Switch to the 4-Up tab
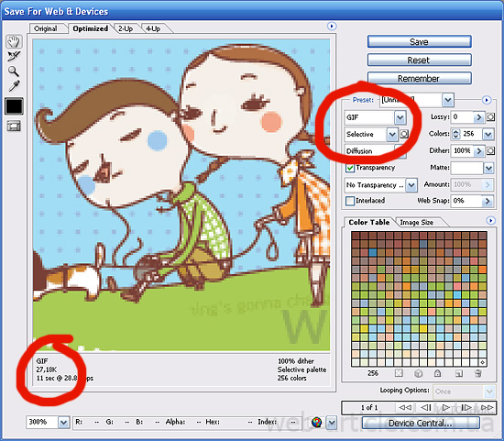 (x=153, y=28)
